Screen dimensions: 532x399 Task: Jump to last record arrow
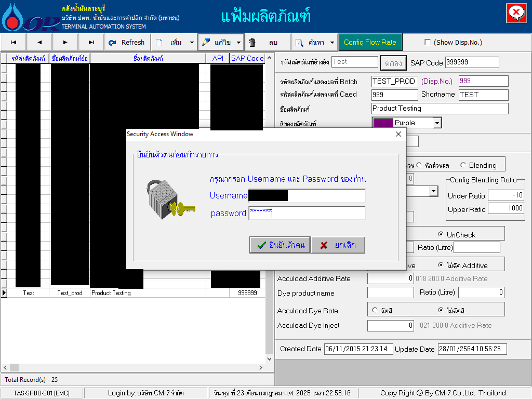[91, 43]
